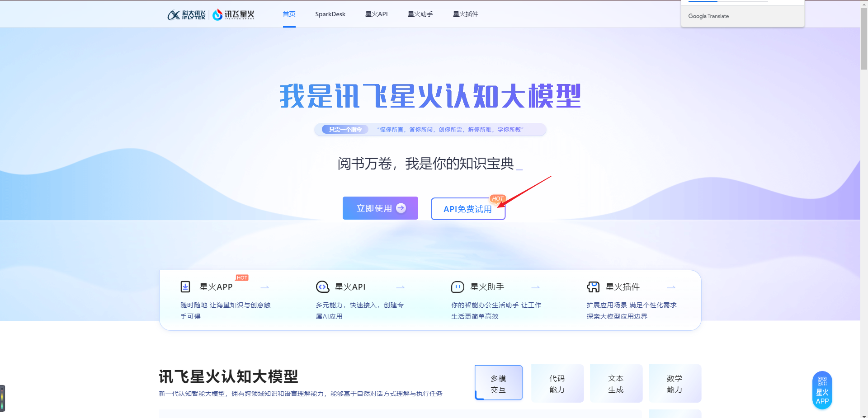The image size is (868, 418).
Task: Select the 数学能力 capability tab
Action: click(675, 384)
